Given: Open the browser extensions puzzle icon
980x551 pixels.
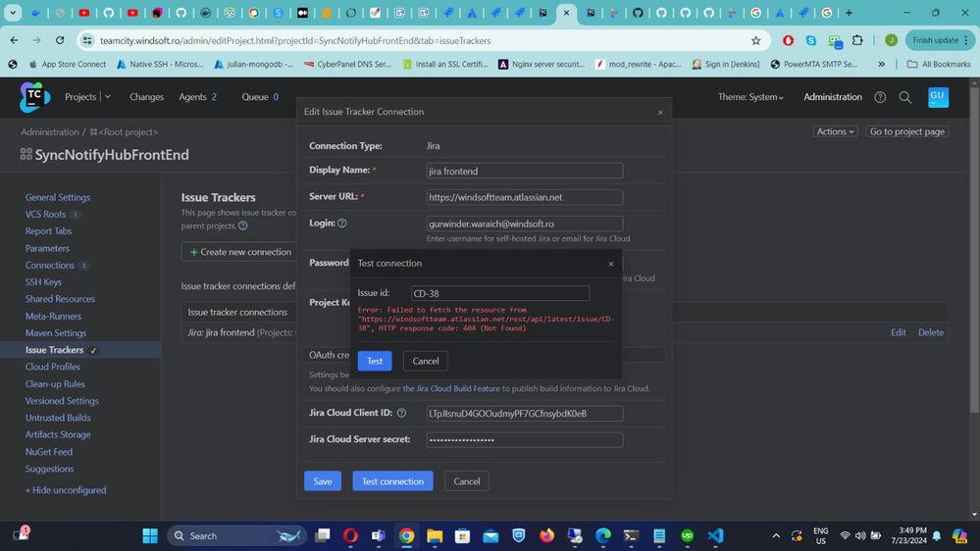Looking at the screenshot, I should click(x=857, y=40).
